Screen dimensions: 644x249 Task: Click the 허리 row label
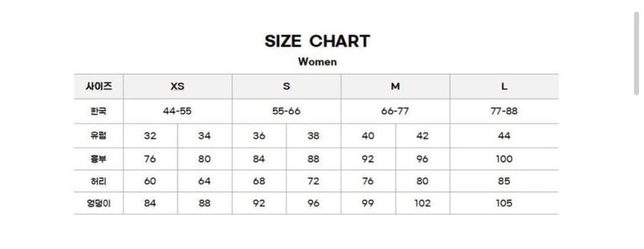tap(98, 181)
